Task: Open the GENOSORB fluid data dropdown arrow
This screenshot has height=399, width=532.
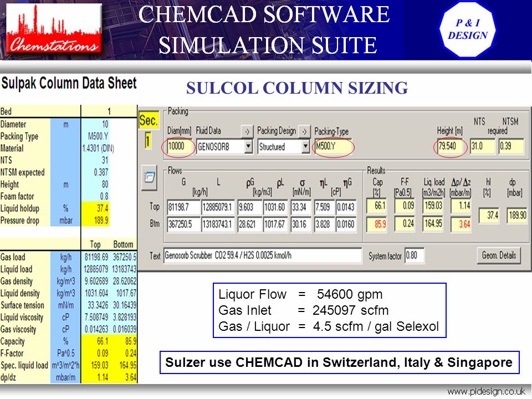Action: [248, 146]
